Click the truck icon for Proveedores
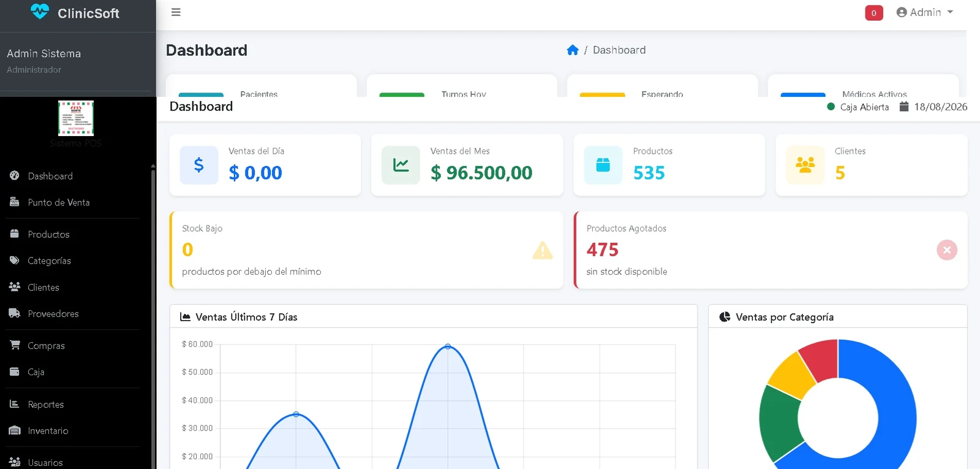The image size is (980, 469). click(x=15, y=313)
